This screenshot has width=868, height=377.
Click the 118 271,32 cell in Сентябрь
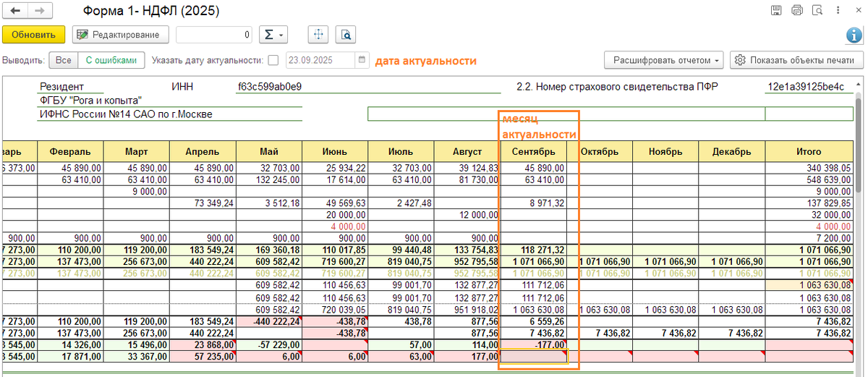pos(533,250)
